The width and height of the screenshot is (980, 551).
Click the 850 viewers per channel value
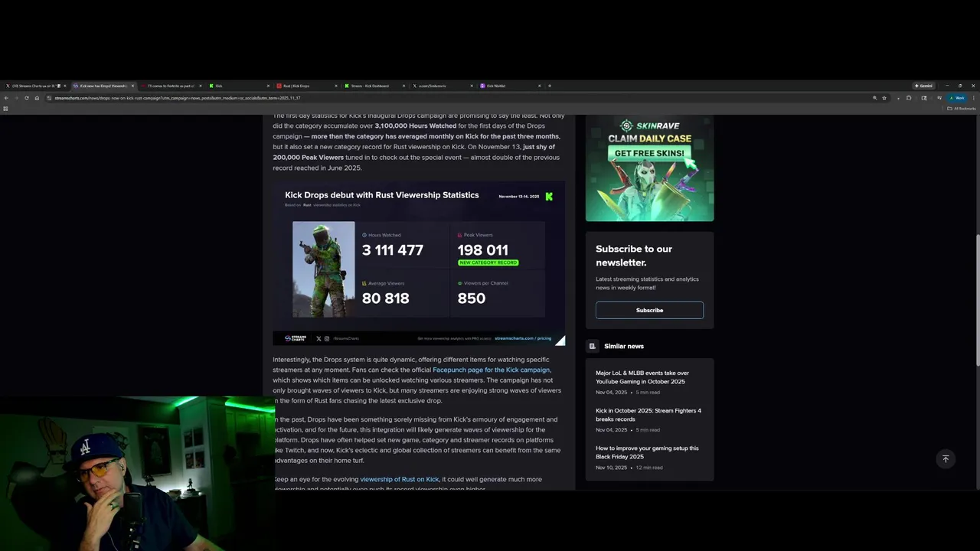(472, 298)
